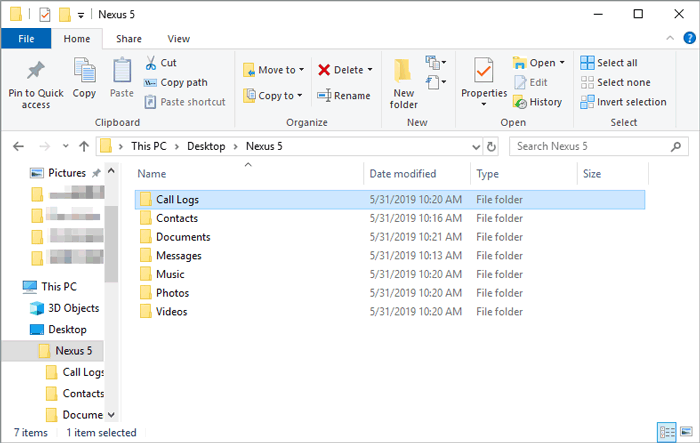Select the Documents folder row
Image resolution: width=700 pixels, height=443 pixels.
390,237
